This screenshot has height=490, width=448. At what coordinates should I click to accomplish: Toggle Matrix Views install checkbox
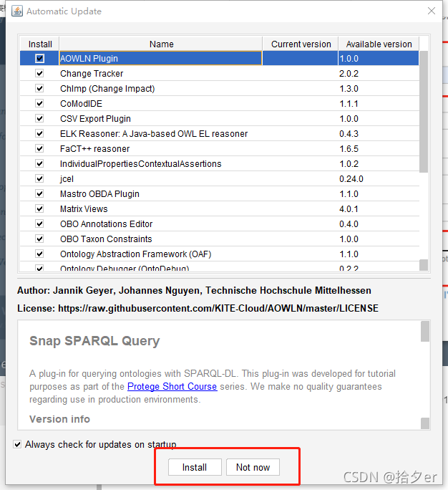click(x=39, y=208)
